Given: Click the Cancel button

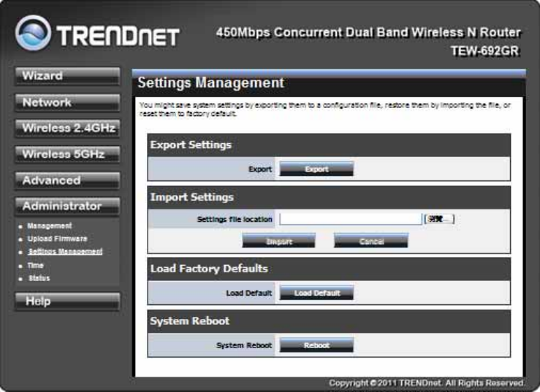Looking at the screenshot, I should (371, 241).
